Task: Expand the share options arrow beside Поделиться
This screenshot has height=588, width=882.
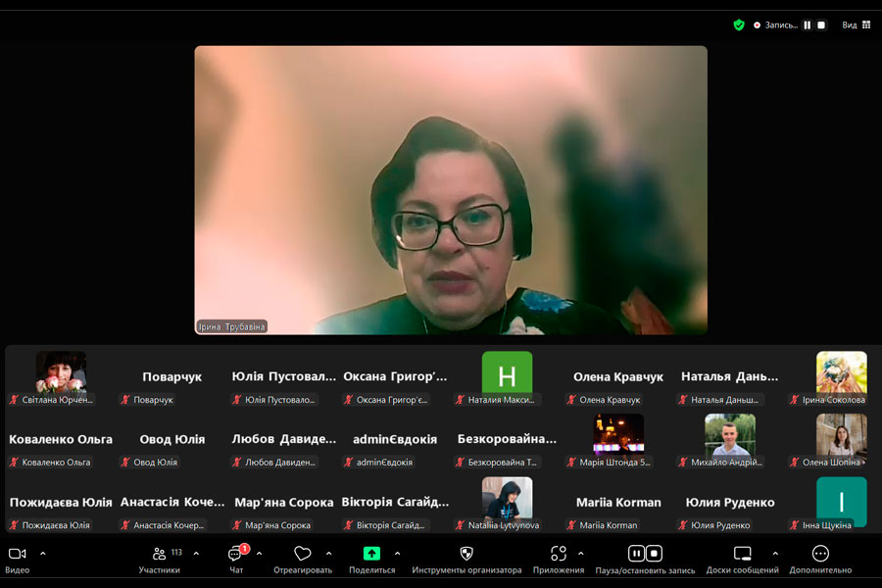Action: 397,554
